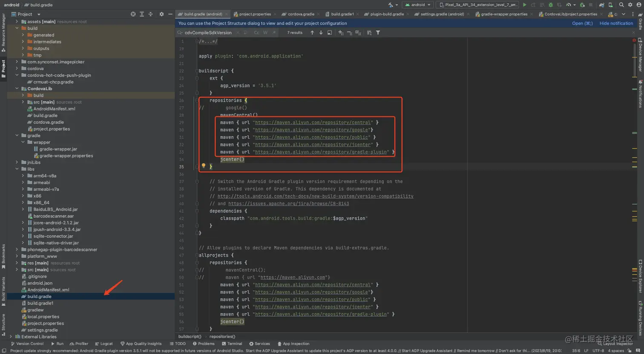Toggle Device Explorer right side panel
Image resolution: width=644 pixels, height=354 pixels.
click(x=640, y=277)
